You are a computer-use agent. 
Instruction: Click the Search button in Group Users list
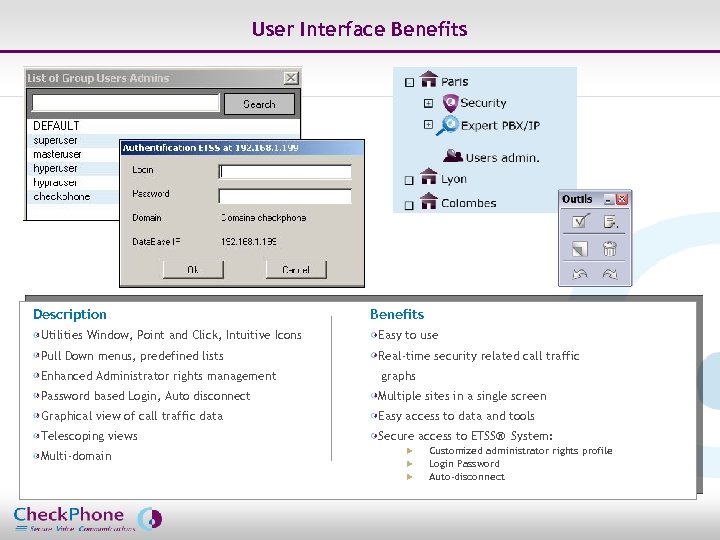pyautogui.click(x=259, y=104)
